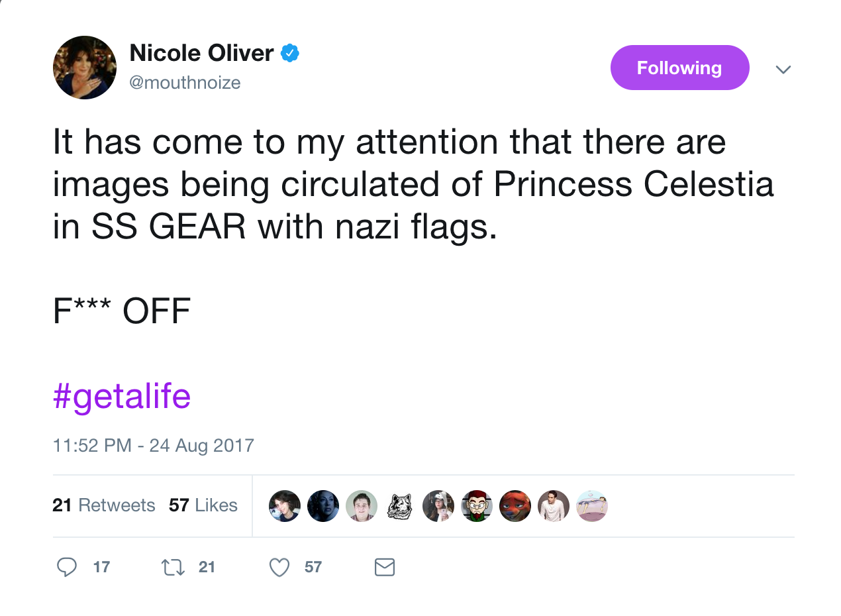Open Nicole Oliver's profile name link
841x616 pixels.
point(201,53)
